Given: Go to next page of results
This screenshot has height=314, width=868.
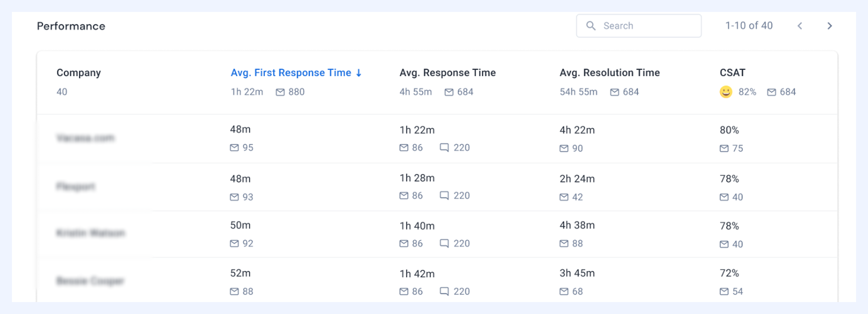Looking at the screenshot, I should point(830,26).
